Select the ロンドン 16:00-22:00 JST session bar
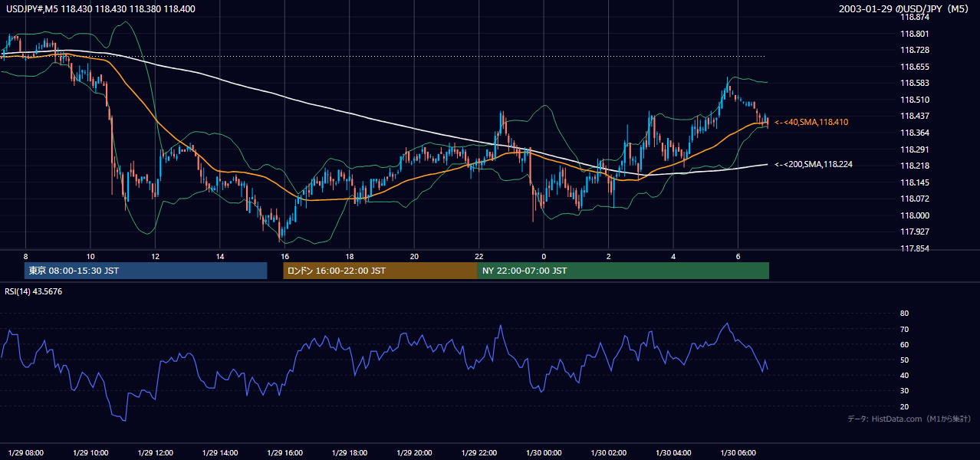Viewport: 980px width, 460px height. [380, 271]
